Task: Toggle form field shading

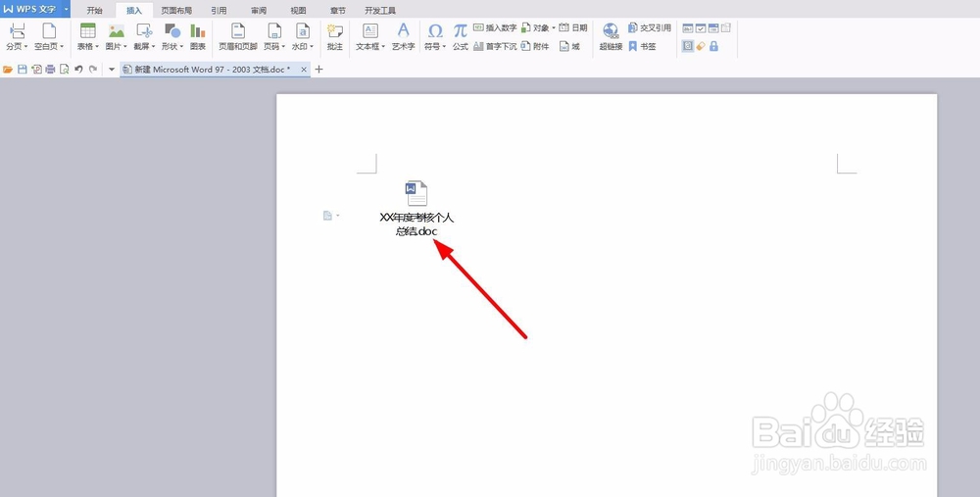Action: [x=688, y=46]
